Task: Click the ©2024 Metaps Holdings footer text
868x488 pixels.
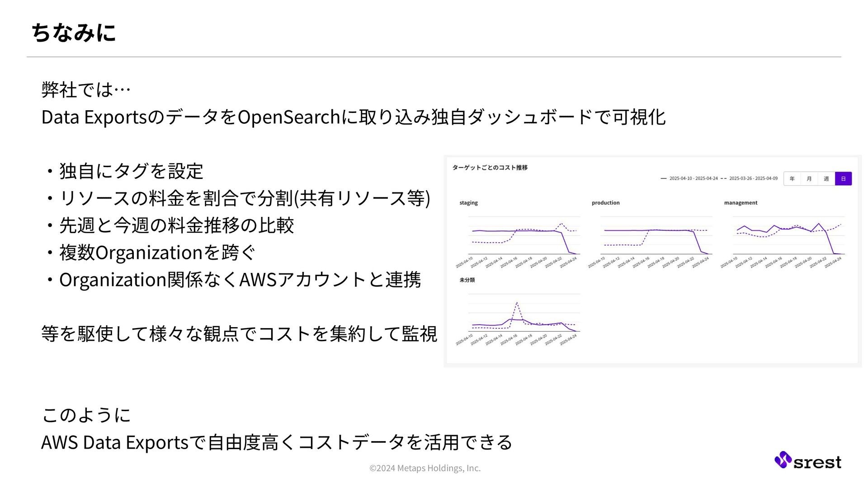Action: point(425,468)
